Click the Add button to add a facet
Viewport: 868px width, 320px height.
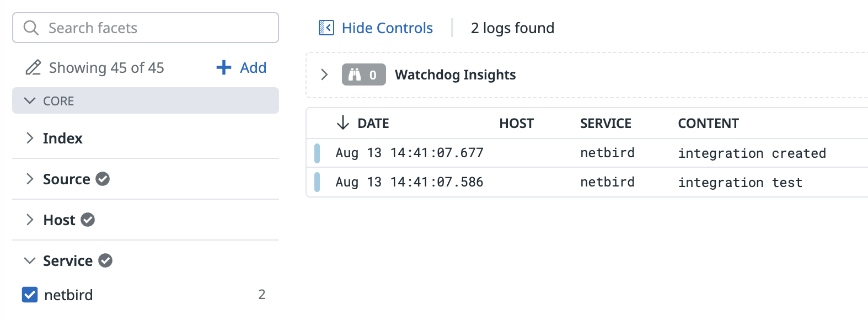[252, 67]
